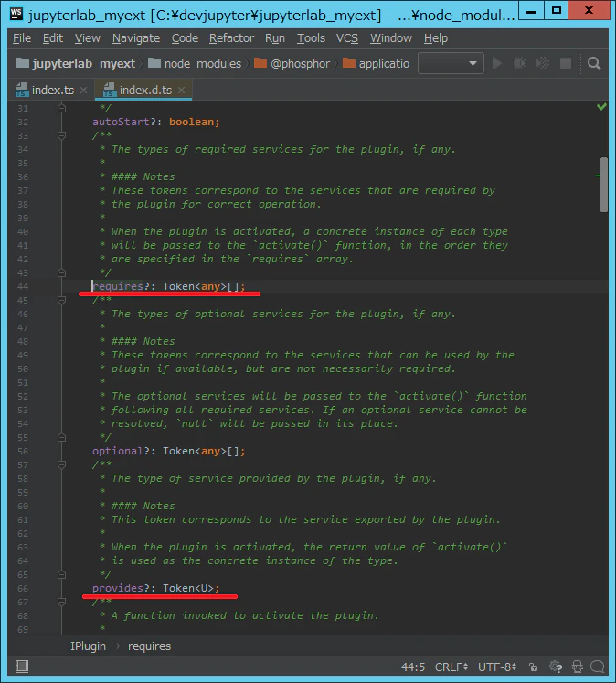Click @phosphor breadcrumb folder

pyautogui.click(x=292, y=64)
